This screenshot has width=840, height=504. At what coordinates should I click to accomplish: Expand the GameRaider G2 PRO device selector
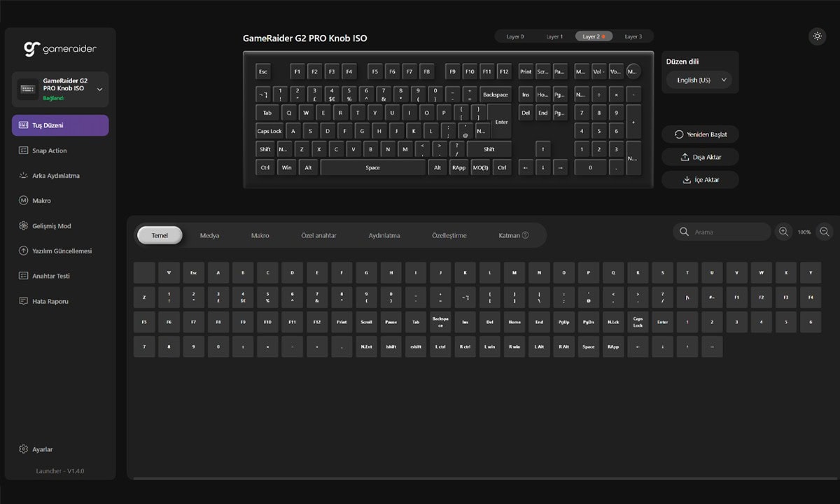click(x=60, y=89)
